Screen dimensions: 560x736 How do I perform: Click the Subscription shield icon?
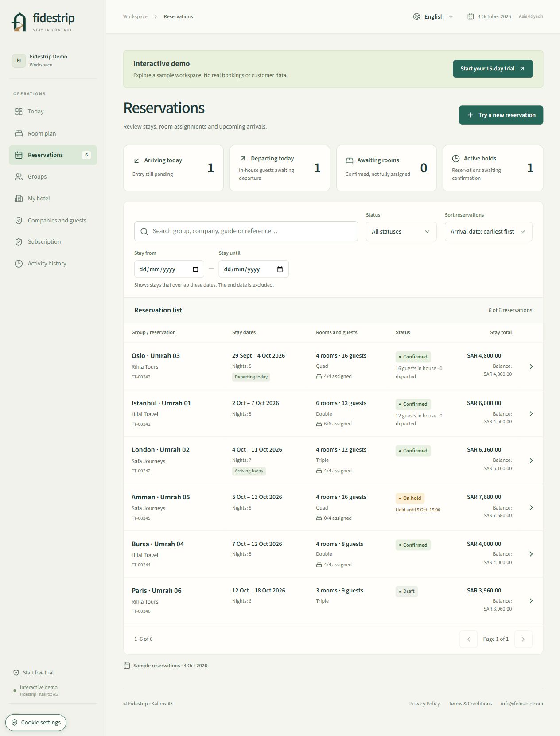point(19,242)
